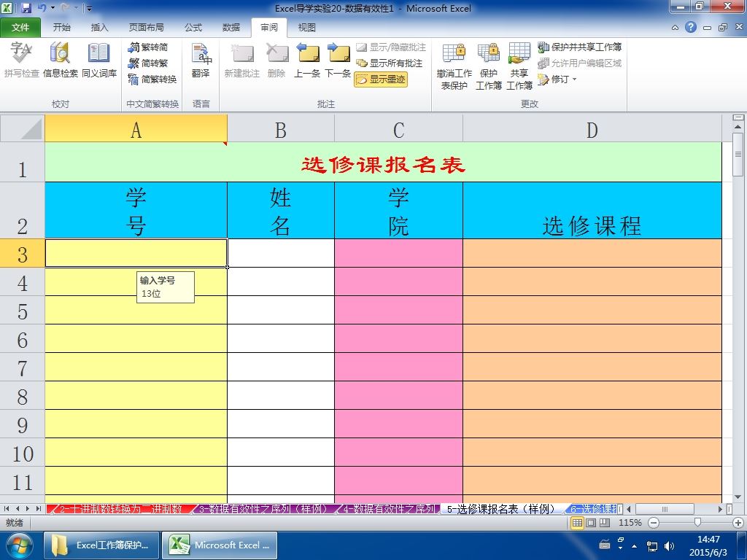Screen dimensions: 747x560
Task: Click the zoom slider handle in status bar
Action: coord(697,523)
